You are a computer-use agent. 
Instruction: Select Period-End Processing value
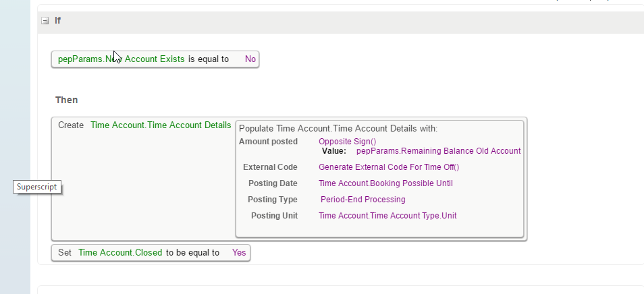363,200
